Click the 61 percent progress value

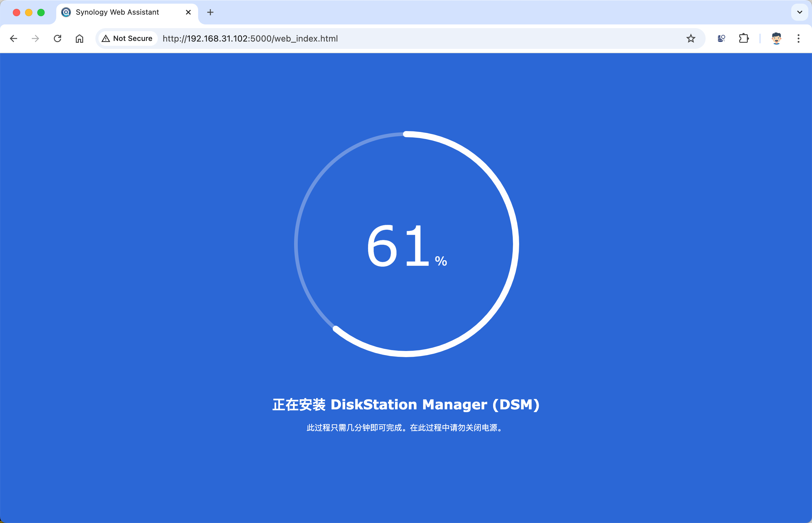tap(407, 246)
